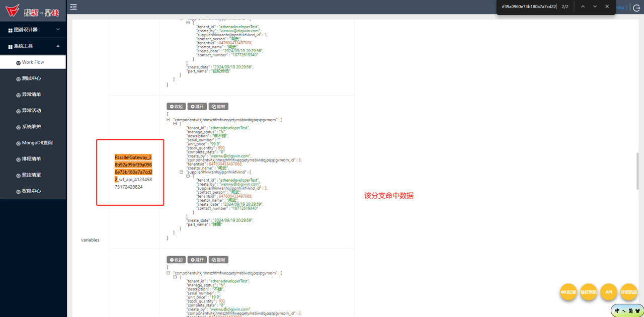Image resolution: width=644 pixels, height=317 pixels.
Task: Open the 异常讯息 floating button
Action: point(628,292)
